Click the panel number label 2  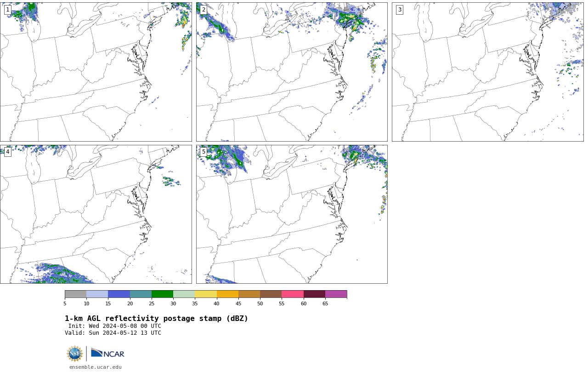[204, 10]
